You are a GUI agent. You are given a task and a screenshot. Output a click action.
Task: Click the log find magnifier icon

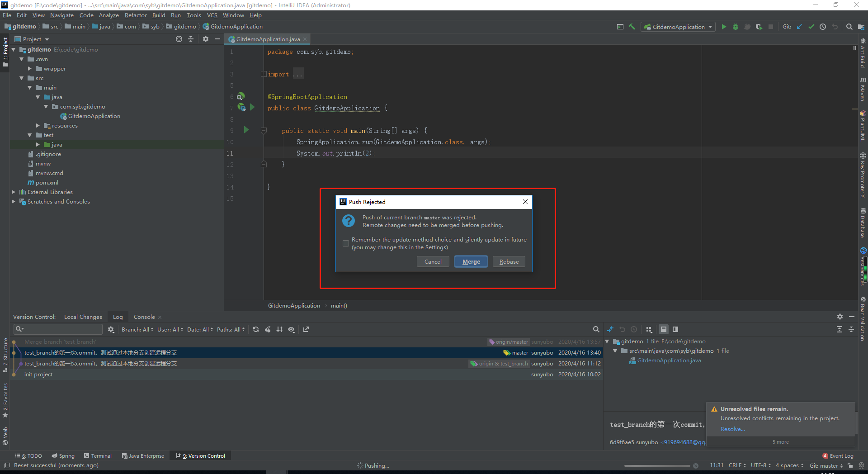point(596,329)
